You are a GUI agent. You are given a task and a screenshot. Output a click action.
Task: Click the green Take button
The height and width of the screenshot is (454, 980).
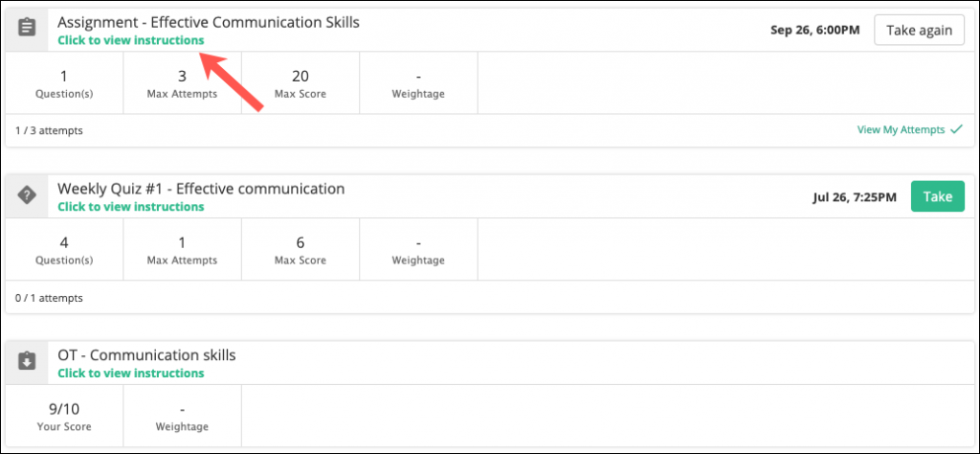point(938,196)
